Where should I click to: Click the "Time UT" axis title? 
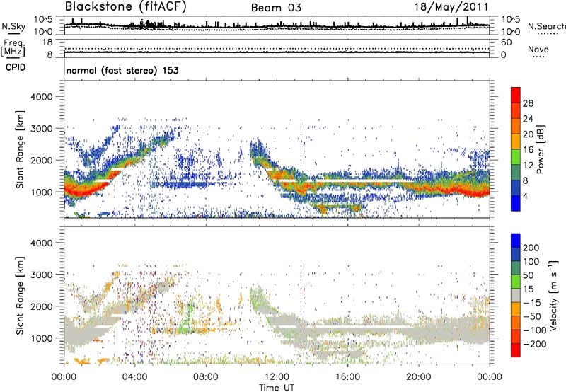coord(277,388)
